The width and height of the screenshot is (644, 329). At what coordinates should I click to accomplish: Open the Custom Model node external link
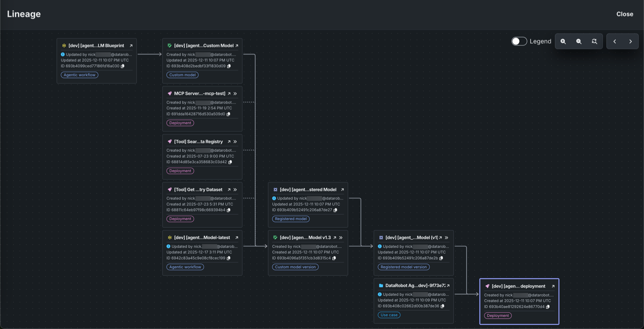tap(237, 46)
